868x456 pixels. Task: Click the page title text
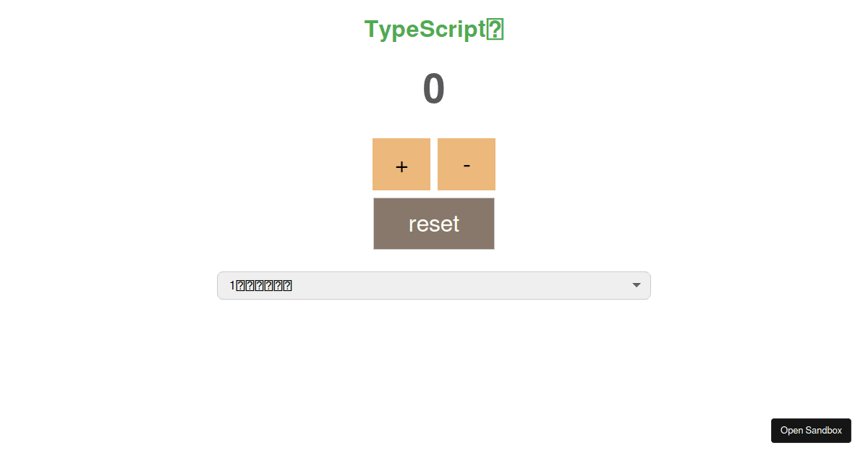pyautogui.click(x=433, y=30)
